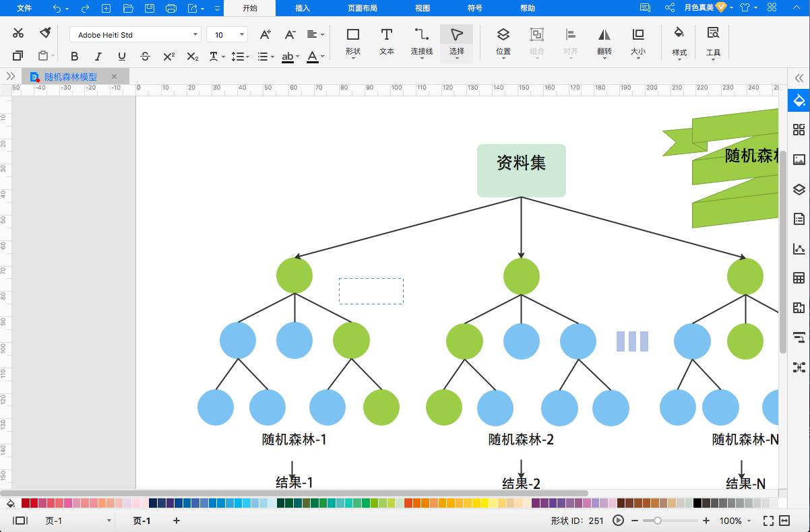The image size is (810, 532).
Task: Click the presentation play control near zoom slider
Action: [x=619, y=521]
